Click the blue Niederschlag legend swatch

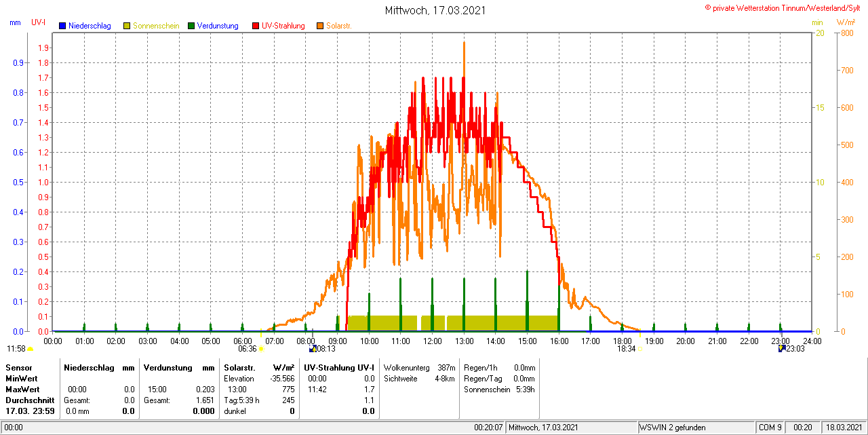[62, 26]
